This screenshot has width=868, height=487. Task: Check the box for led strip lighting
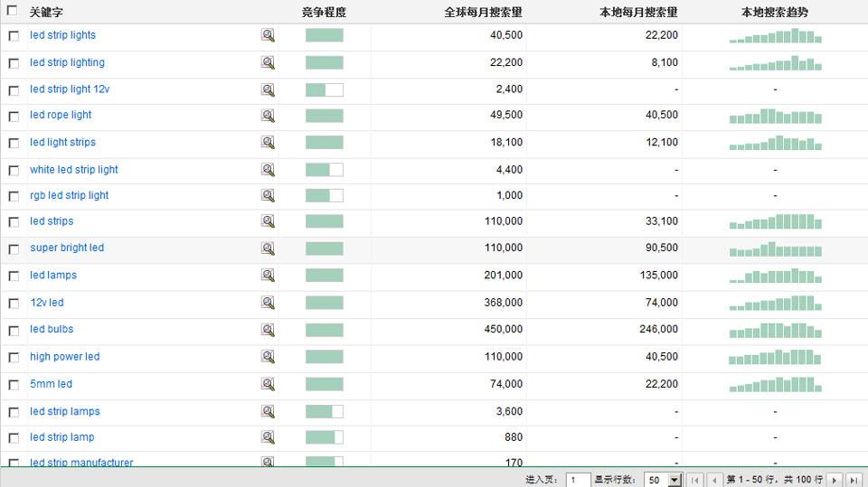point(13,63)
